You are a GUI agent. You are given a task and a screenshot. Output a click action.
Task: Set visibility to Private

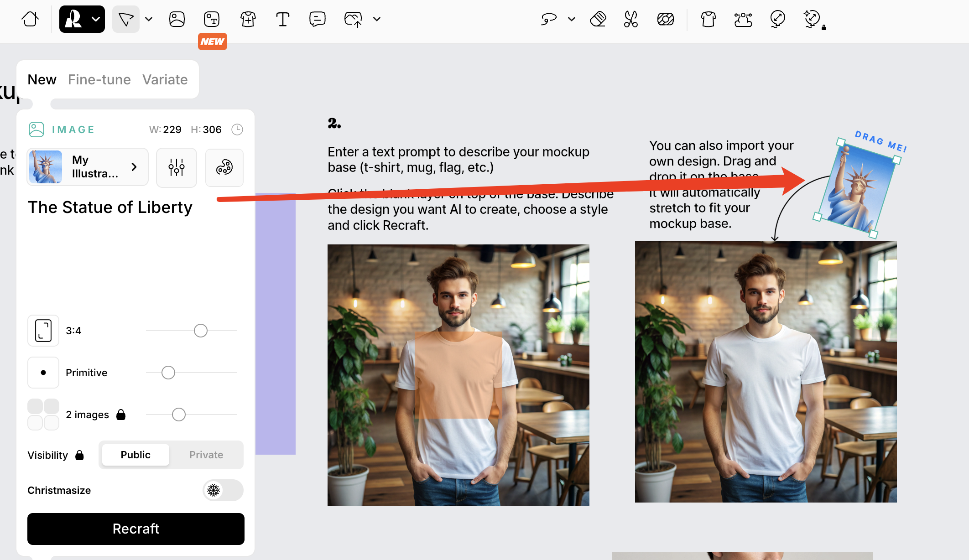pos(206,455)
